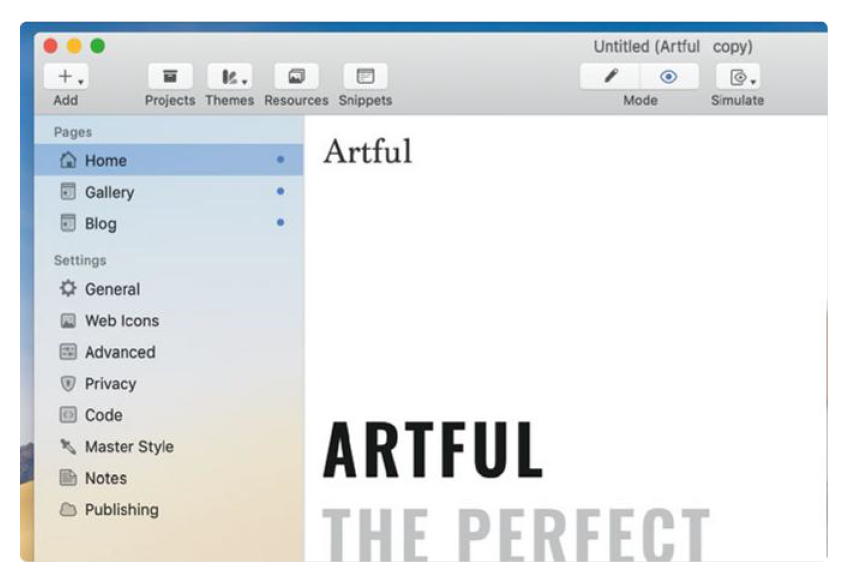
Task: Open the Code settings section
Action: click(x=103, y=415)
